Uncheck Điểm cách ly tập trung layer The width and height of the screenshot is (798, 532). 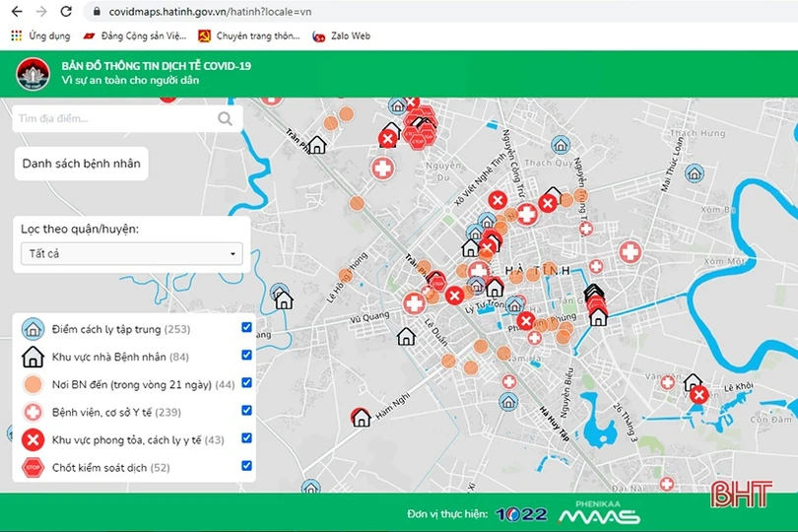coord(246,328)
